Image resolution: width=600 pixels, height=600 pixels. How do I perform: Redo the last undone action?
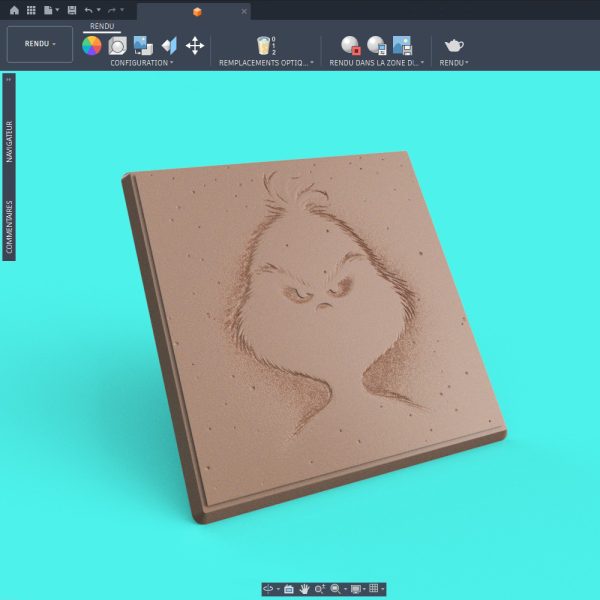[112, 10]
